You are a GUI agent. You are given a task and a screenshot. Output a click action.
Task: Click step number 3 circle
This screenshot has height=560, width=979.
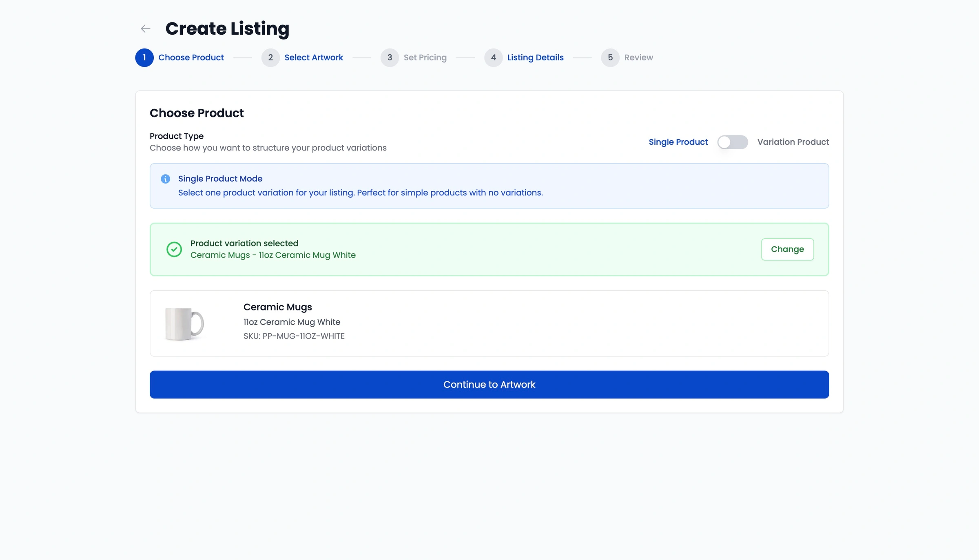pyautogui.click(x=390, y=58)
